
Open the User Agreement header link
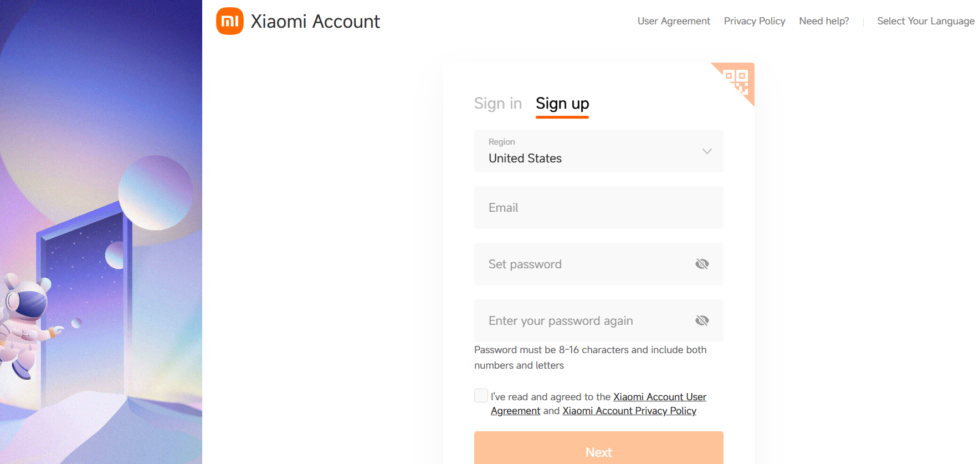click(x=673, y=21)
